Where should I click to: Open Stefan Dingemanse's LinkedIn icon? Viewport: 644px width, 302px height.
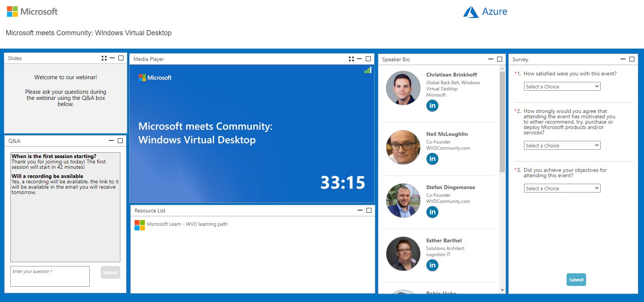coord(432,212)
